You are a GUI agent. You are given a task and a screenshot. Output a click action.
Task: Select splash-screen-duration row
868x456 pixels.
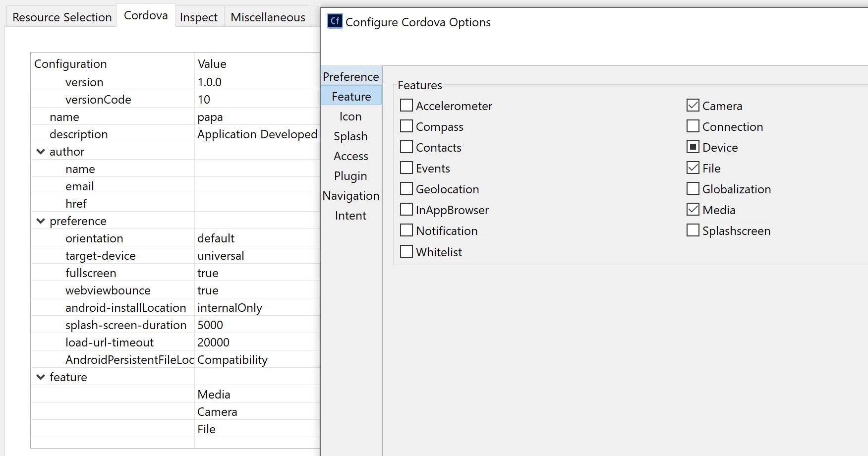pos(175,325)
